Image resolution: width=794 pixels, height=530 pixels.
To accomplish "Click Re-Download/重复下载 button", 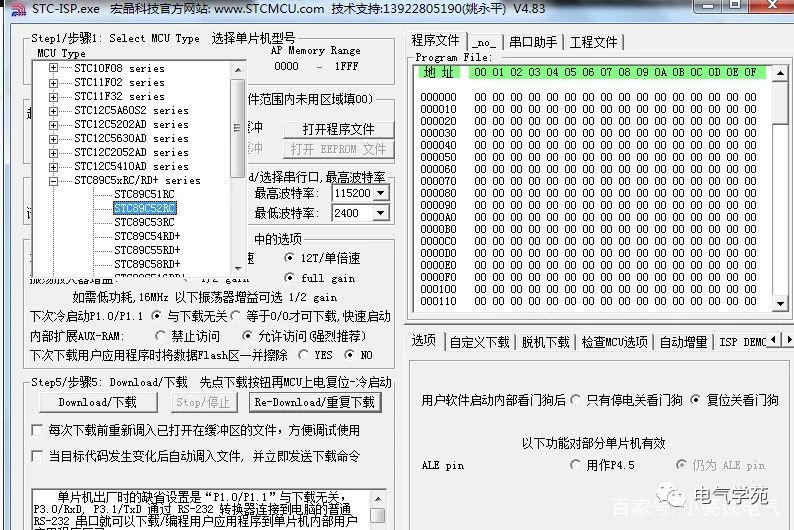I will pyautogui.click(x=314, y=402).
